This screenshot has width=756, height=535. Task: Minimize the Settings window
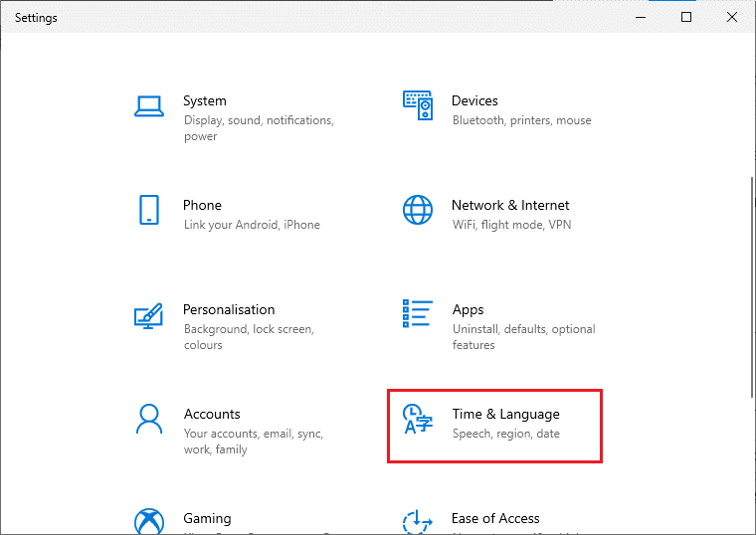(641, 17)
